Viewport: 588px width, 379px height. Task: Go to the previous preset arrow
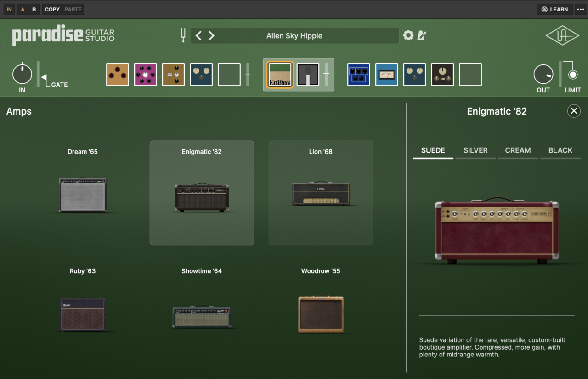198,35
